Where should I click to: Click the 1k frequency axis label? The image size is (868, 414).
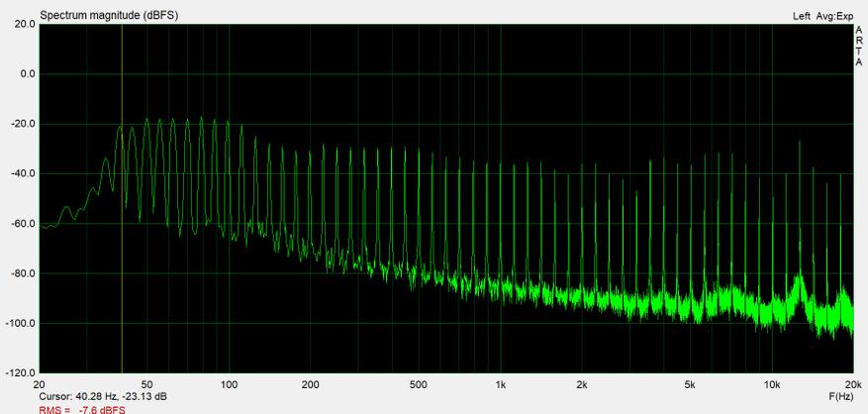[501, 384]
